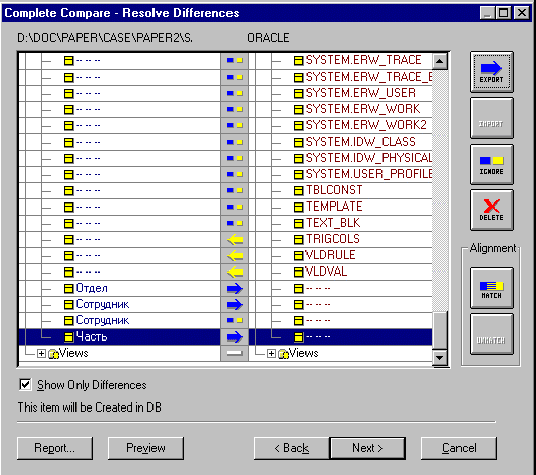Click the Ignore button

(x=492, y=165)
